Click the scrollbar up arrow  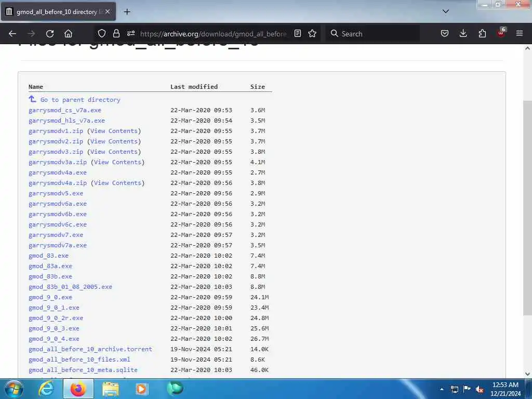(x=527, y=48)
